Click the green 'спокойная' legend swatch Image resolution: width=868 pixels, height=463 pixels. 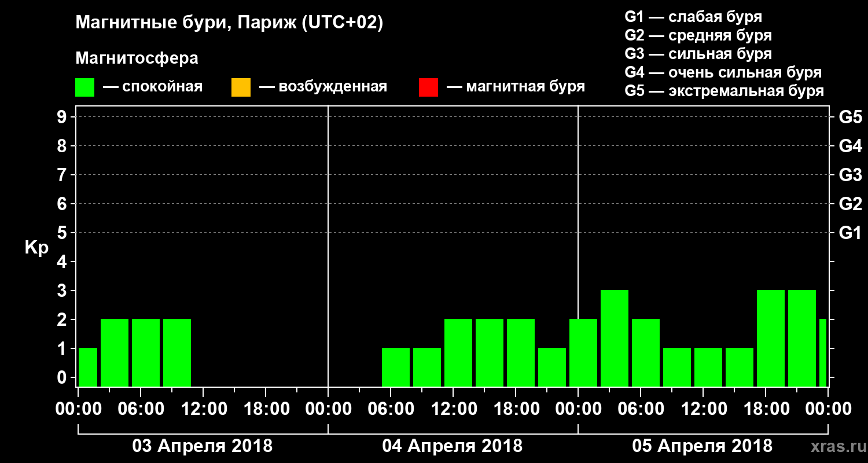tap(85, 87)
